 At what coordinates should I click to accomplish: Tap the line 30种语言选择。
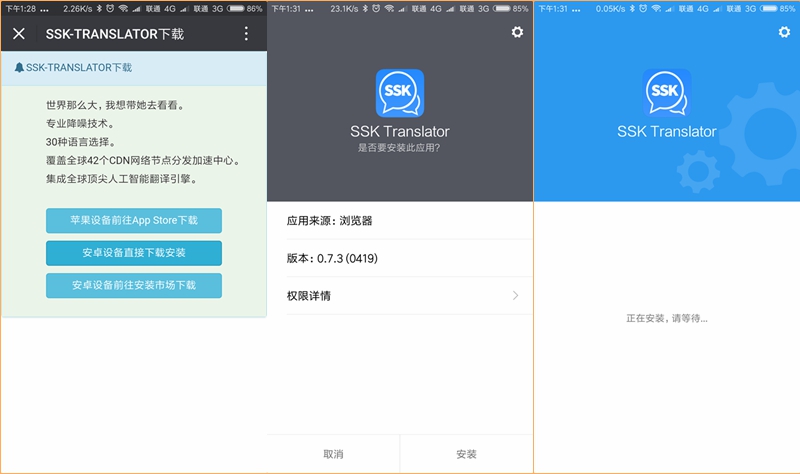click(x=82, y=142)
